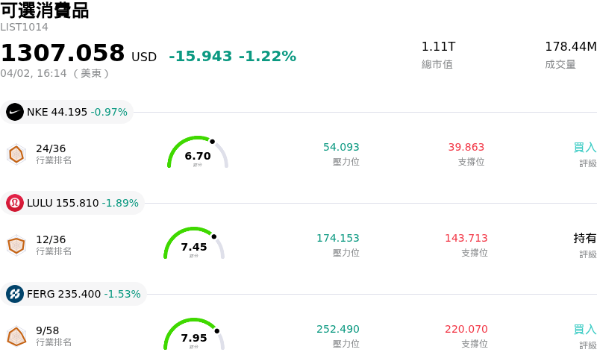This screenshot has width=597, height=364.
Task: Open the LULU radar chart icon
Action: pos(16,245)
